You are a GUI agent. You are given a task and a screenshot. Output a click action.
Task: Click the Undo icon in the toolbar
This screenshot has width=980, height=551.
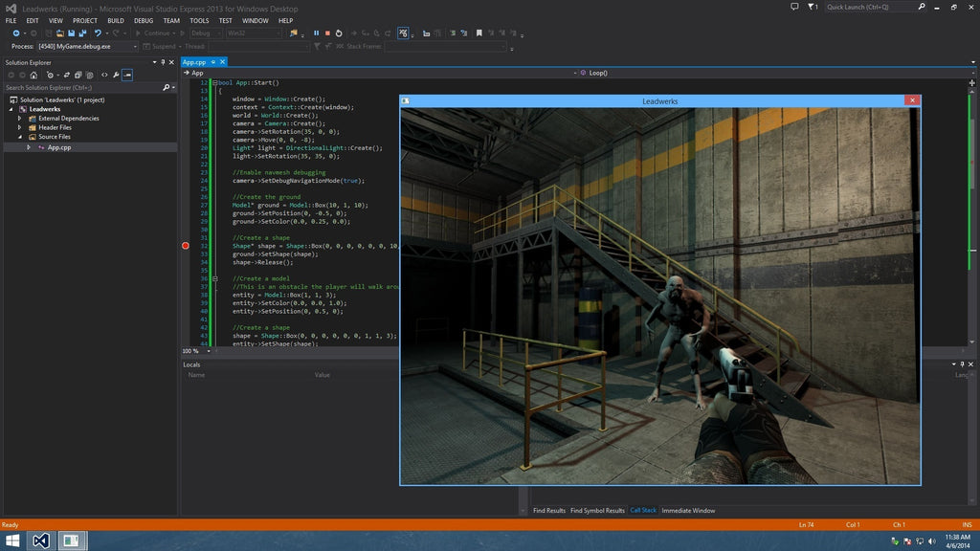[x=100, y=33]
